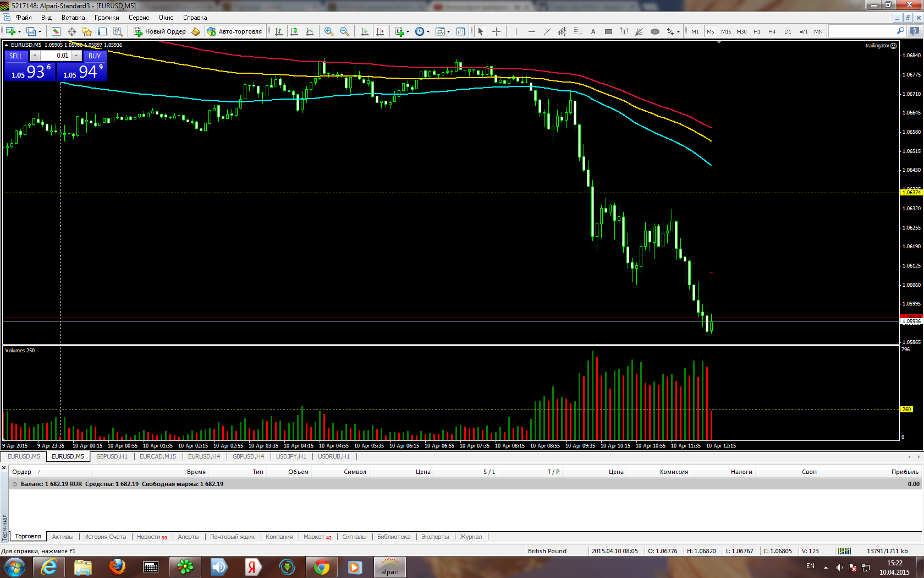This screenshot has height=578, width=924.
Task: Click the SELL button
Action: [x=16, y=56]
